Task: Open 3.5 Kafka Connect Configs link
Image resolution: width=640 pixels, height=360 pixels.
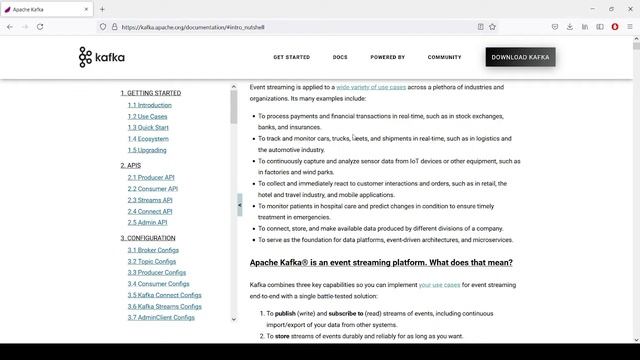Action: pyautogui.click(x=164, y=295)
